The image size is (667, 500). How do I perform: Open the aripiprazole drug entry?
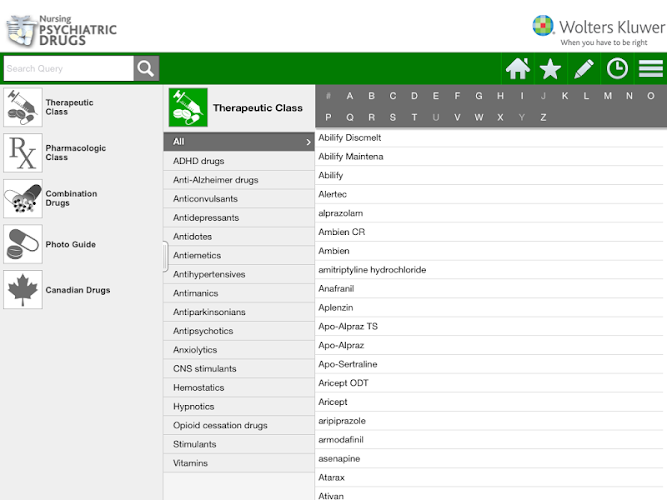490,421
